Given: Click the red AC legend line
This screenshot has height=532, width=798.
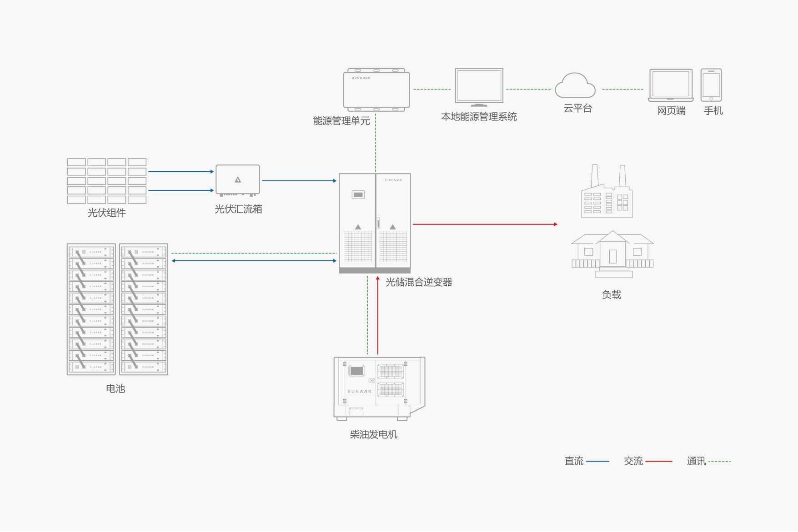Looking at the screenshot, I should [658, 461].
